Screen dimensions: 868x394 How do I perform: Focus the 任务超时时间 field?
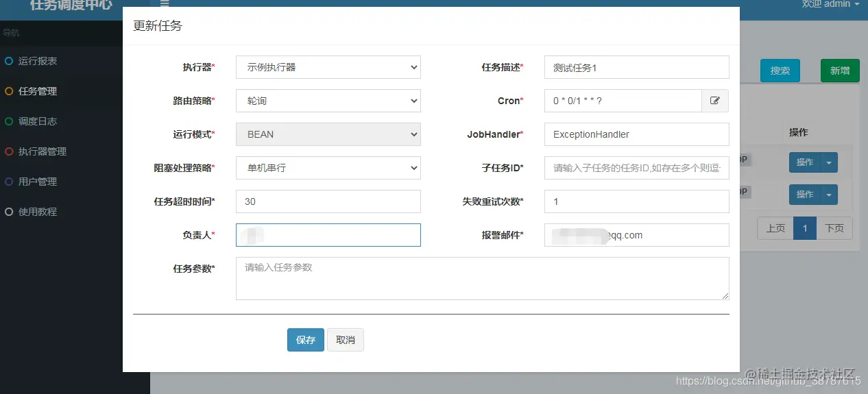328,201
